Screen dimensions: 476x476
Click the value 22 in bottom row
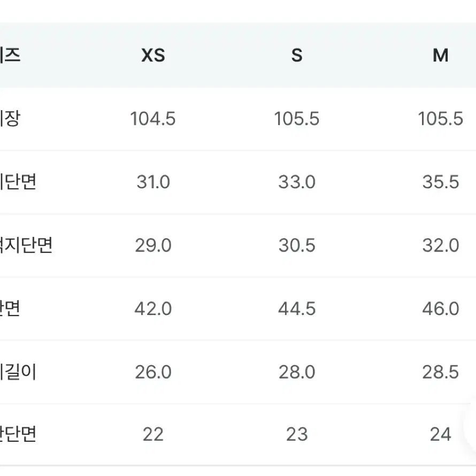coord(153,434)
